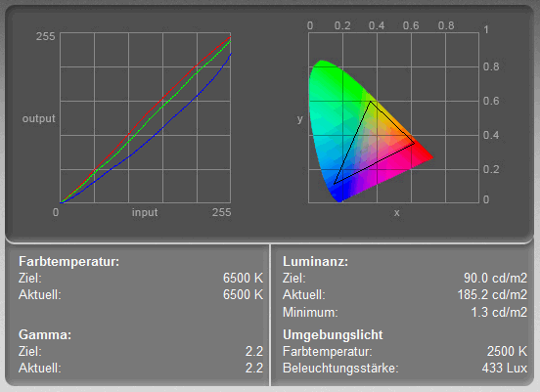The width and height of the screenshot is (540, 392).
Task: Select the Umgebungslicht heading
Action: 333,335
